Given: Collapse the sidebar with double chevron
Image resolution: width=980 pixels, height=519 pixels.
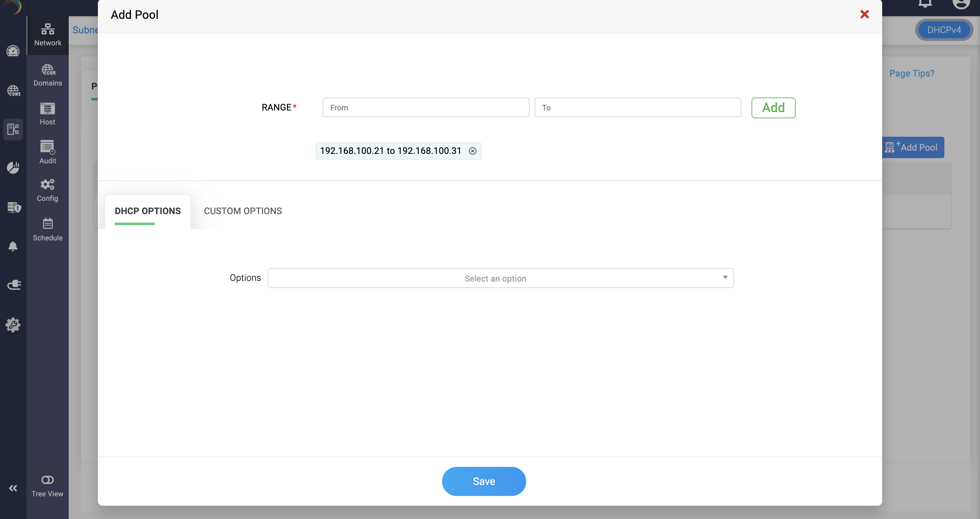Looking at the screenshot, I should coord(13,488).
